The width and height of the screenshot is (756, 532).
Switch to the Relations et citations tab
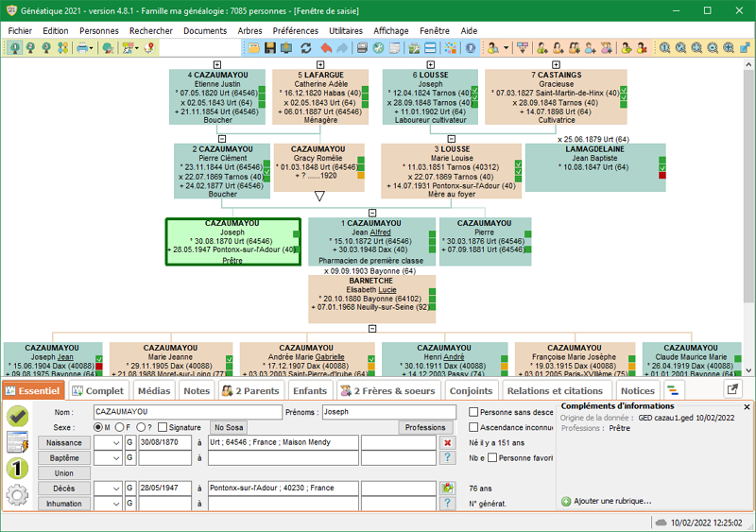click(x=556, y=390)
